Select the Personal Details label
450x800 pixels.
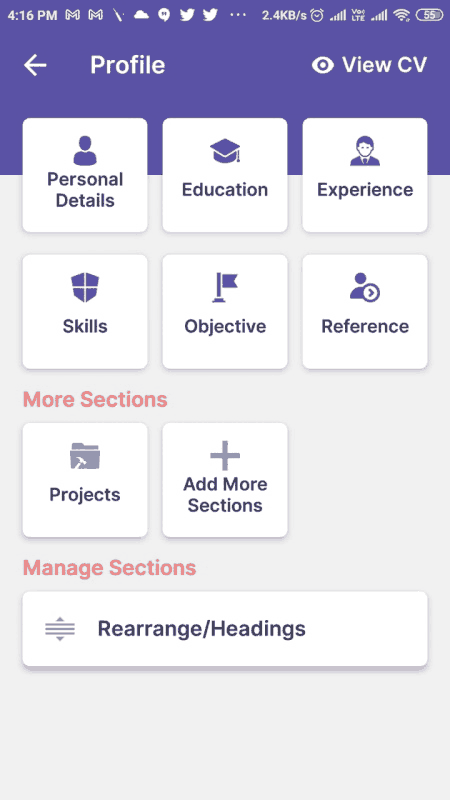point(85,190)
